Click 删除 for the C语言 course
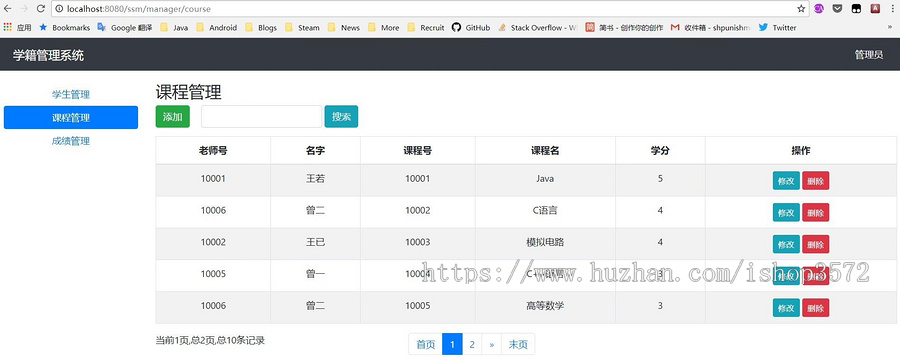The width and height of the screenshot is (900, 362). 816,212
